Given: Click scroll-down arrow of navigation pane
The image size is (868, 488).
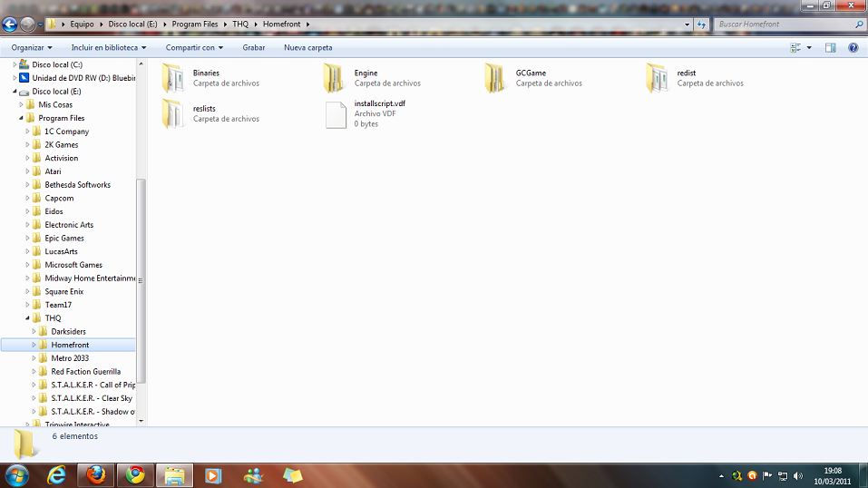Looking at the screenshot, I should (141, 421).
